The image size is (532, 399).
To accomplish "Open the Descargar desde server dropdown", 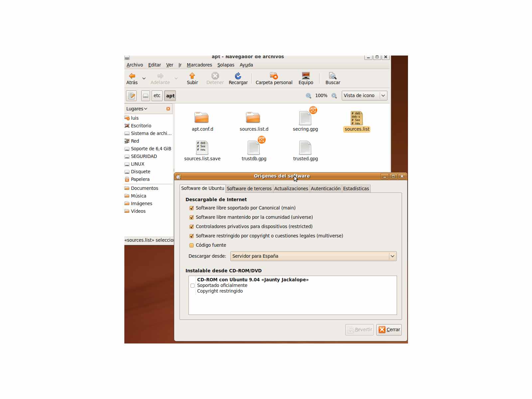I will (313, 256).
